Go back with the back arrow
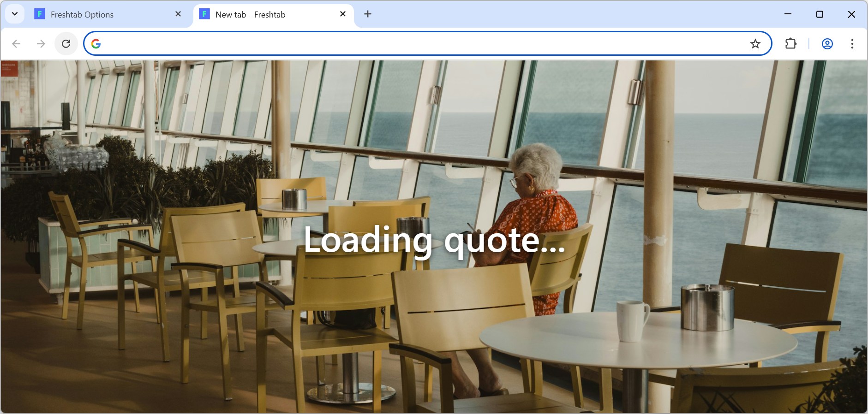This screenshot has width=868, height=414. click(16, 44)
